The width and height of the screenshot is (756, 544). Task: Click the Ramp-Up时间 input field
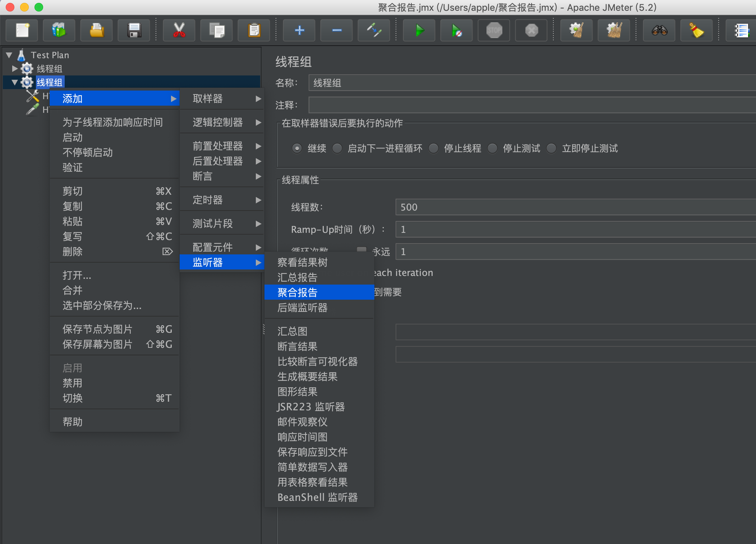point(576,230)
